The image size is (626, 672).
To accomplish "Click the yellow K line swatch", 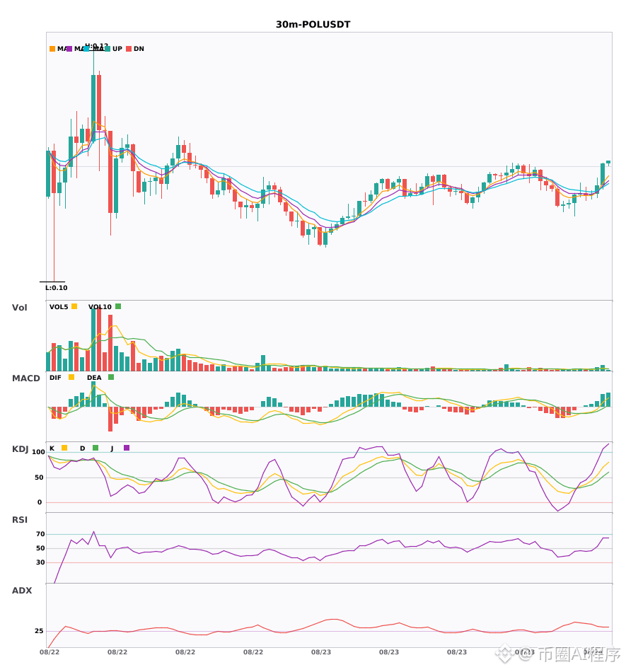I will [x=64, y=448].
